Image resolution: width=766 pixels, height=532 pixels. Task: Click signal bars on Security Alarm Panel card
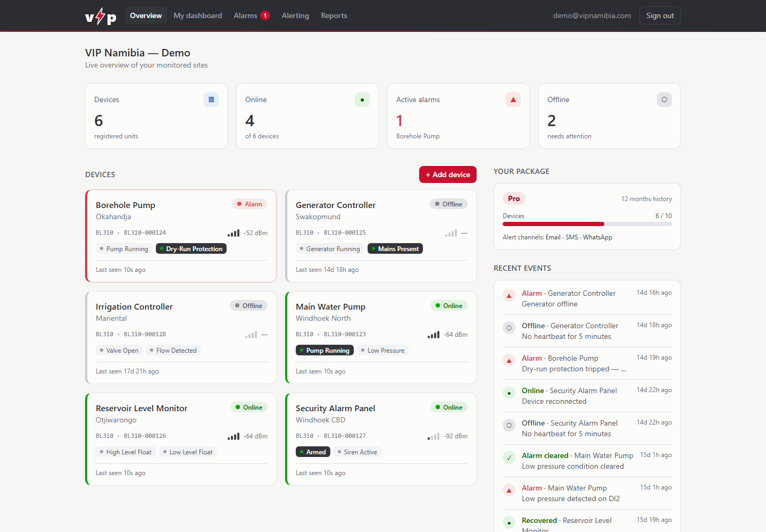pos(434,436)
